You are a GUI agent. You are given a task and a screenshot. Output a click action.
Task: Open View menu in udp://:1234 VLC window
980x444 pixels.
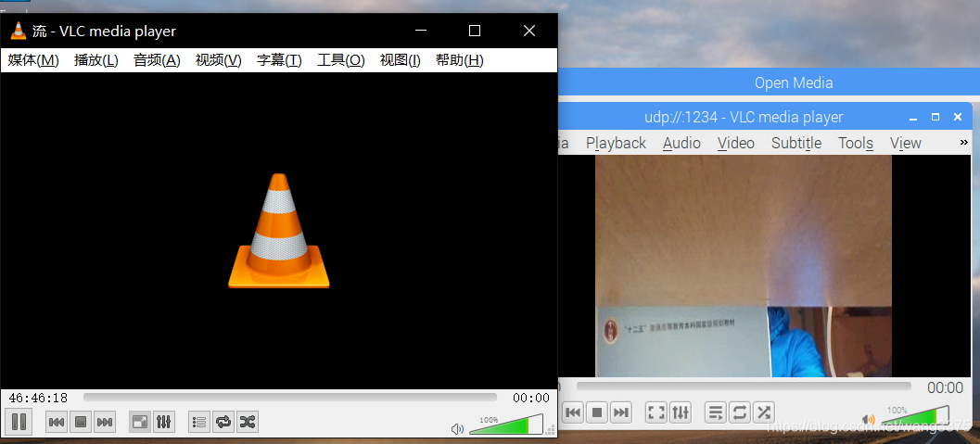pyautogui.click(x=906, y=143)
